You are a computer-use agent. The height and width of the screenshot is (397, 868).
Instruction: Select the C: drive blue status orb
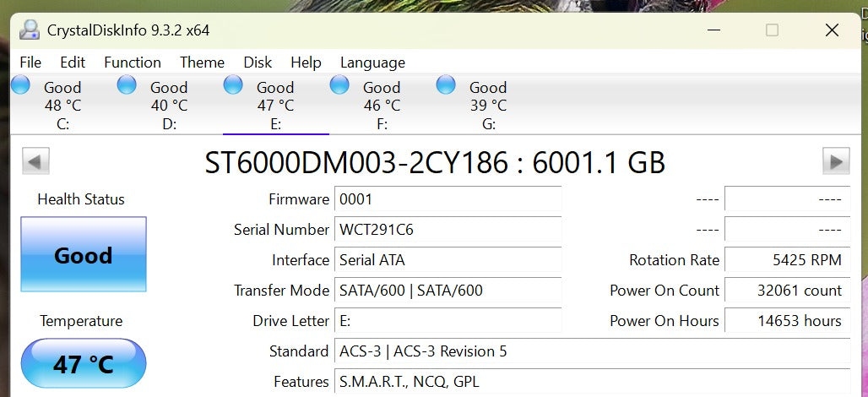(x=21, y=84)
